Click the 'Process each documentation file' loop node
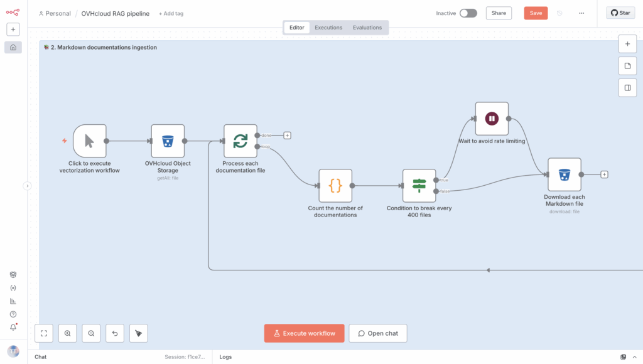Screen dimensions: 643x364 tap(240, 141)
